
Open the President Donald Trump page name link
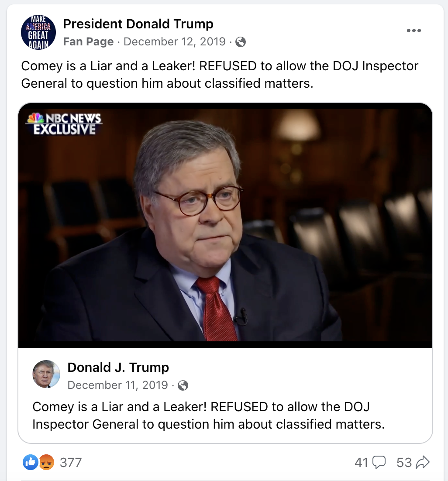point(138,24)
